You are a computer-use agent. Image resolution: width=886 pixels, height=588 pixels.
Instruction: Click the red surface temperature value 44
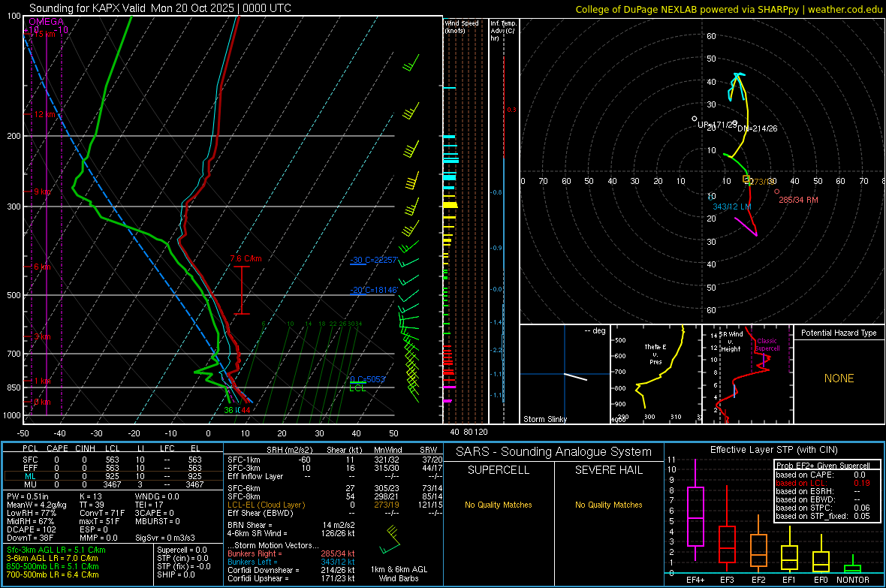pyautogui.click(x=246, y=410)
